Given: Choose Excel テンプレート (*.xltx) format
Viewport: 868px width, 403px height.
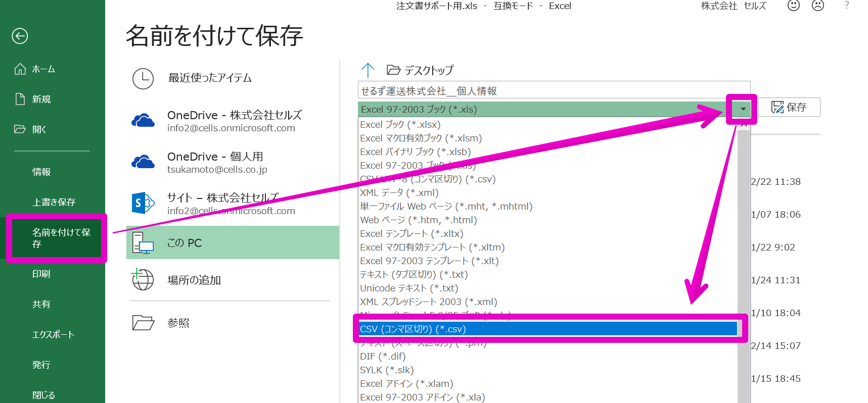Looking at the screenshot, I should pyautogui.click(x=412, y=233).
